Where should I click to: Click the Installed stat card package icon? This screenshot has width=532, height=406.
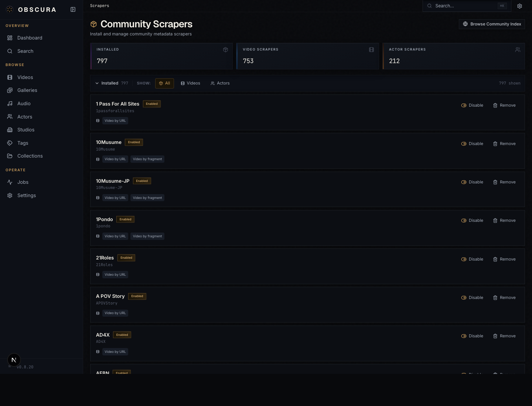[225, 49]
